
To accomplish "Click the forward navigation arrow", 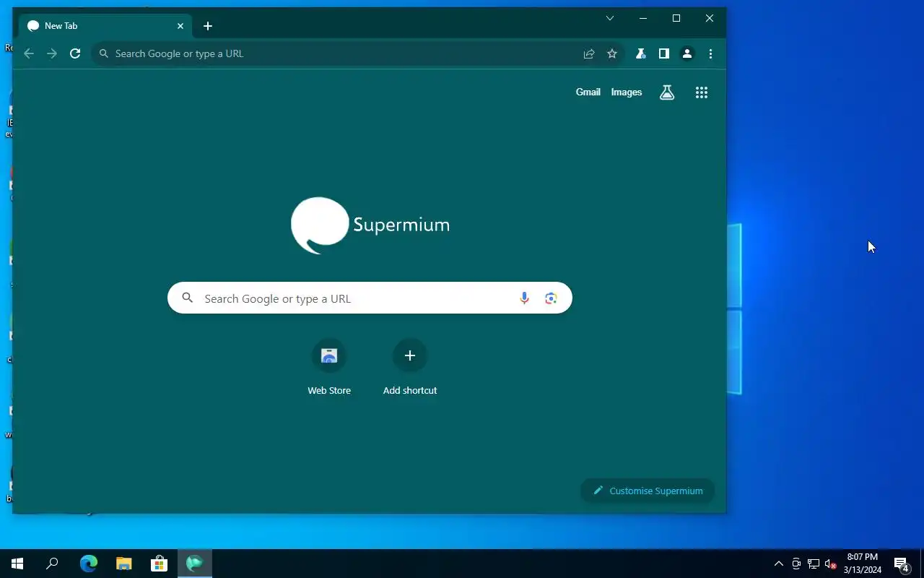I will [52, 53].
